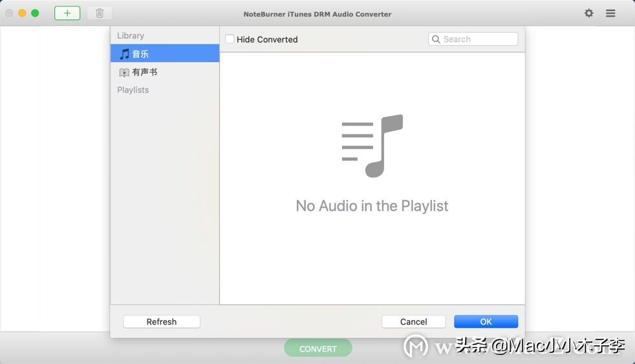Click the Refresh button
Image resolution: width=635 pixels, height=364 pixels.
[162, 321]
